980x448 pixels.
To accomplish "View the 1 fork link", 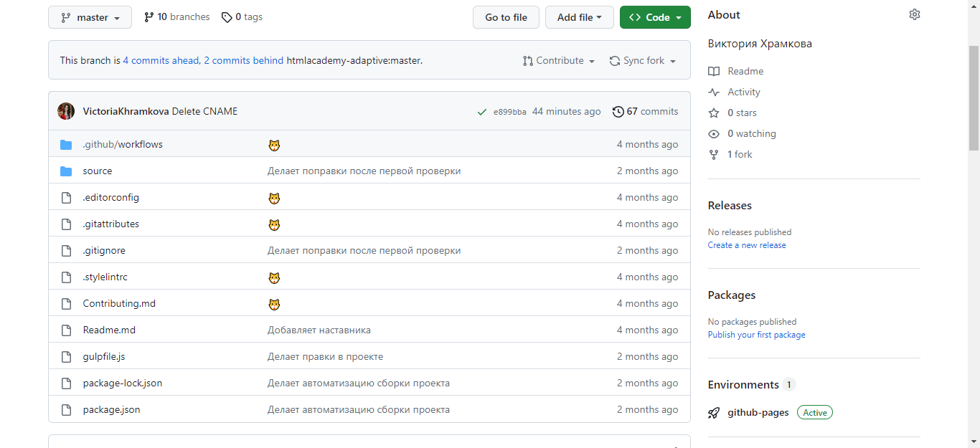I will [x=730, y=154].
